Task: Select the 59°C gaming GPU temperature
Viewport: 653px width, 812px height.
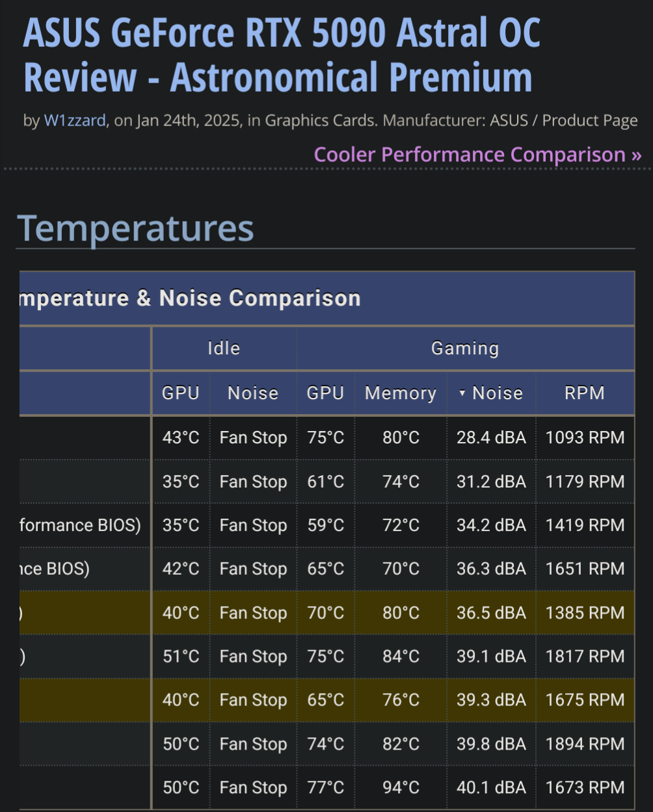Action: [325, 525]
